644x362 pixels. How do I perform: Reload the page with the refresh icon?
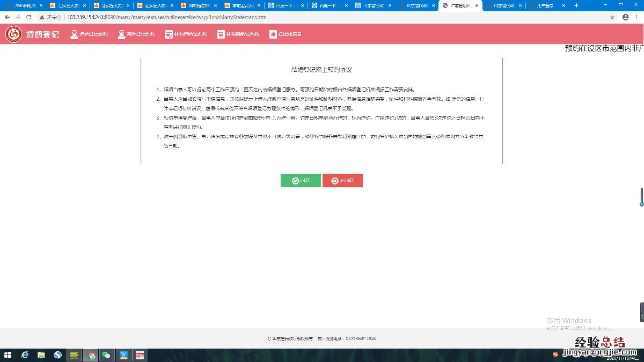[x=30, y=17]
